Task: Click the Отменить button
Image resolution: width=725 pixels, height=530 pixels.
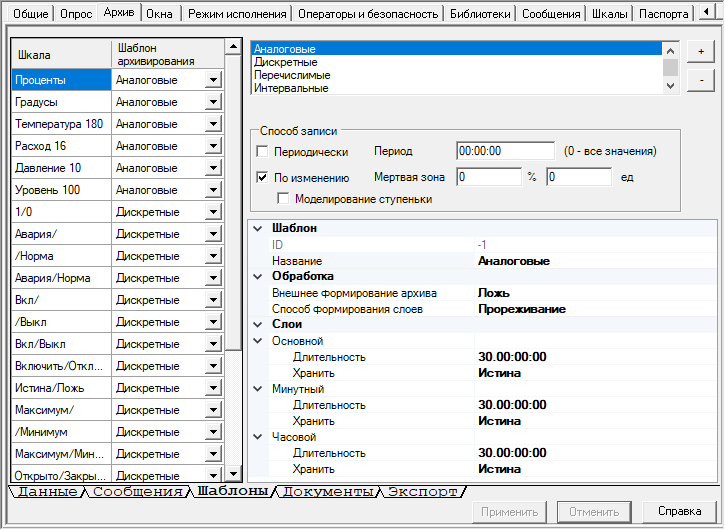Action: 594,512
